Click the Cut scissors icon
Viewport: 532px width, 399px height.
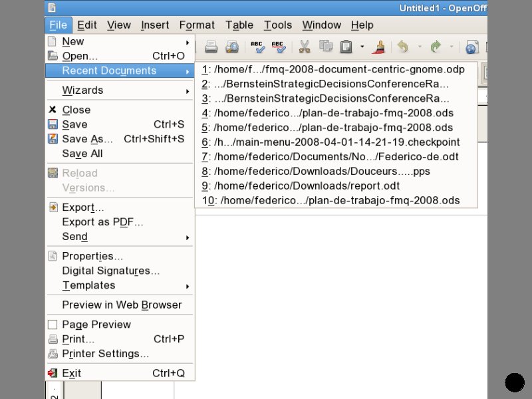[305, 47]
